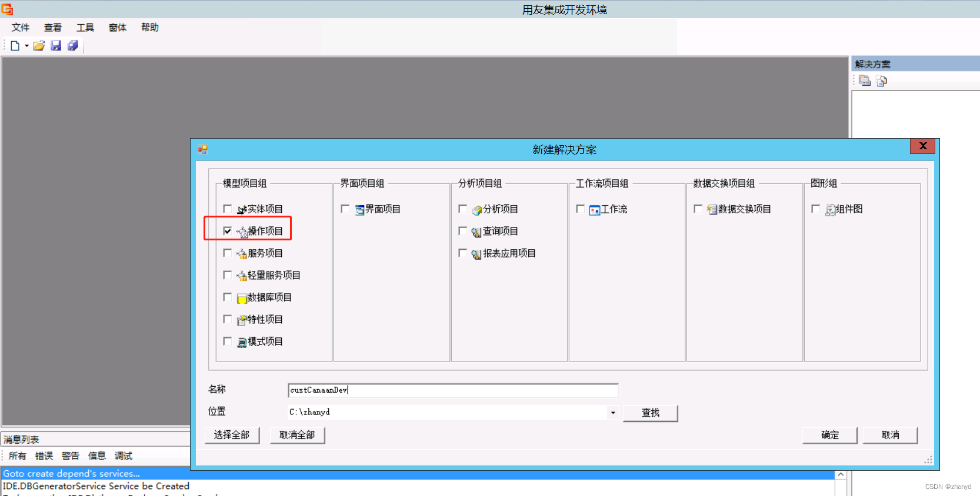
Task: Check the 数据库项目 checkbox
Action: (228, 297)
